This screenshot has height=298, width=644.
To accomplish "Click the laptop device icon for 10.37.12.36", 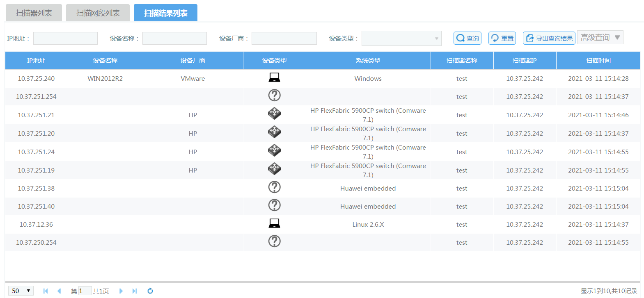I will click(x=274, y=223).
